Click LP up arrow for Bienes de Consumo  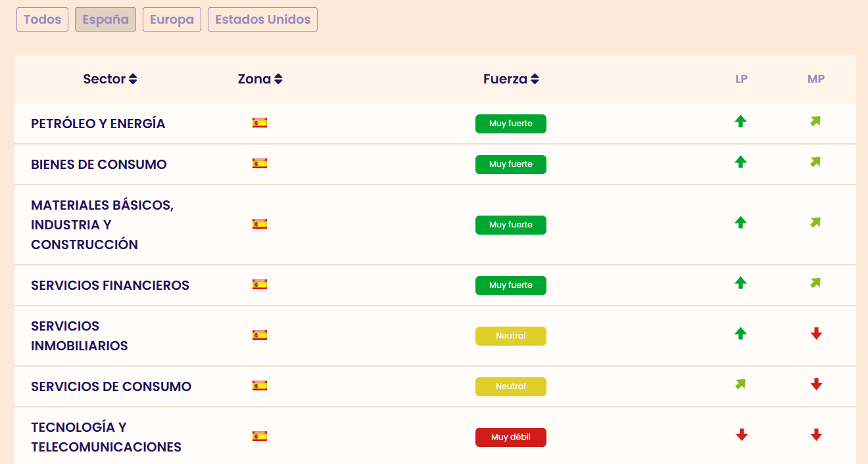[x=741, y=162]
